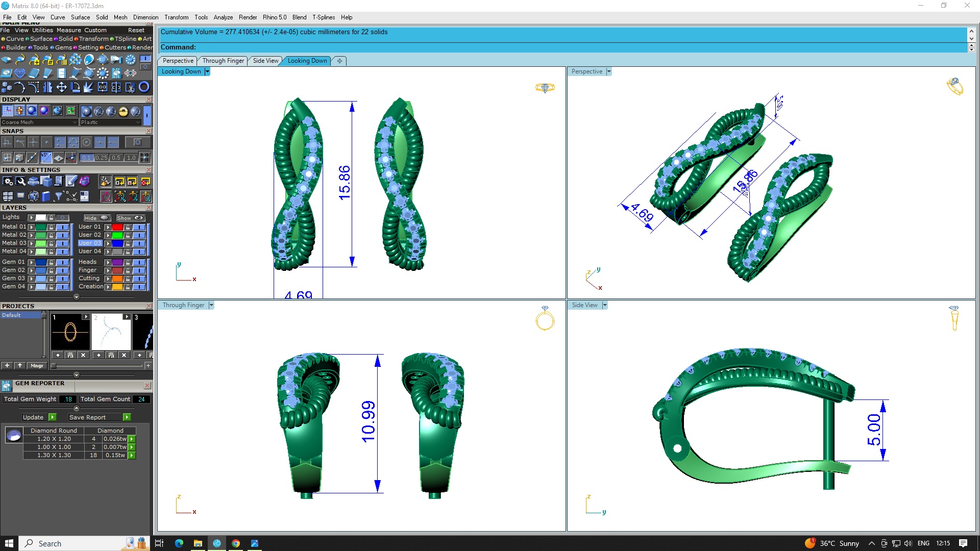Open the Plastic material dropdown
980x551 pixels.
click(x=110, y=122)
